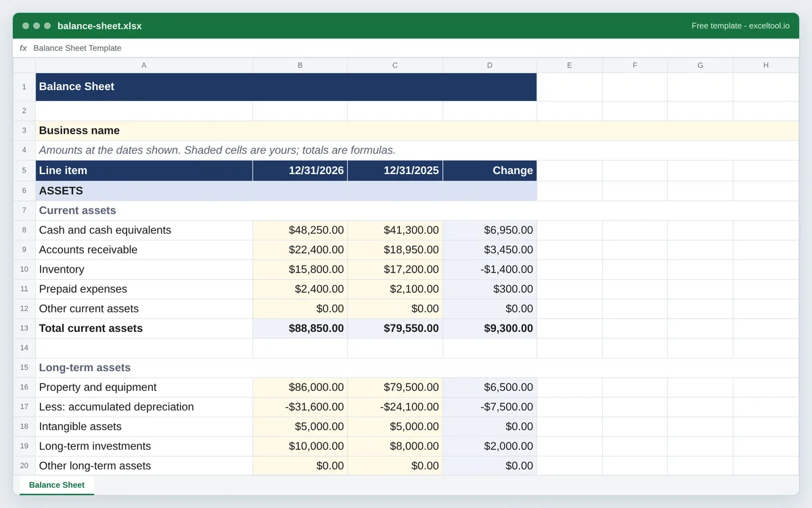Select the $2,000.00 change cell
This screenshot has width=812, height=508.
[490, 446]
